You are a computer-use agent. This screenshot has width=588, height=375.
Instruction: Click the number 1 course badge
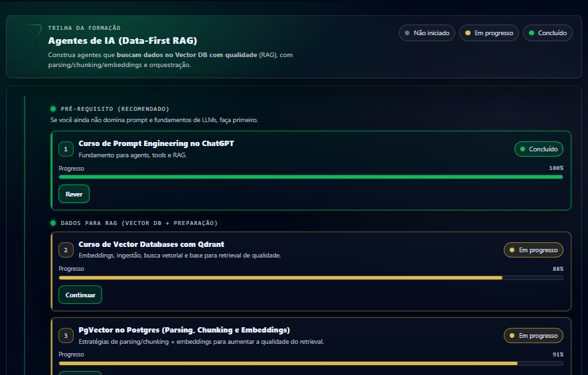(x=66, y=149)
